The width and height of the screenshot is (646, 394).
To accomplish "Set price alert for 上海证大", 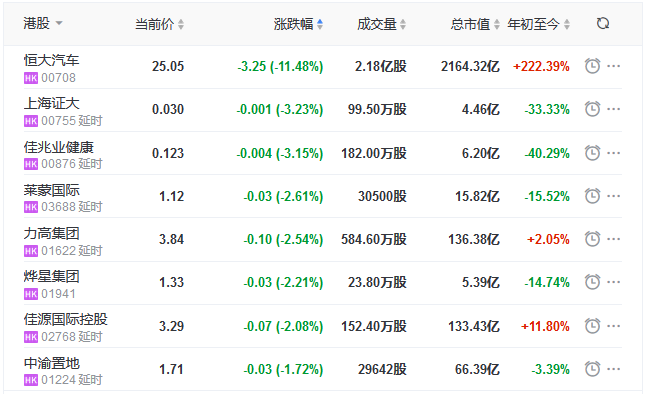I will [592, 109].
